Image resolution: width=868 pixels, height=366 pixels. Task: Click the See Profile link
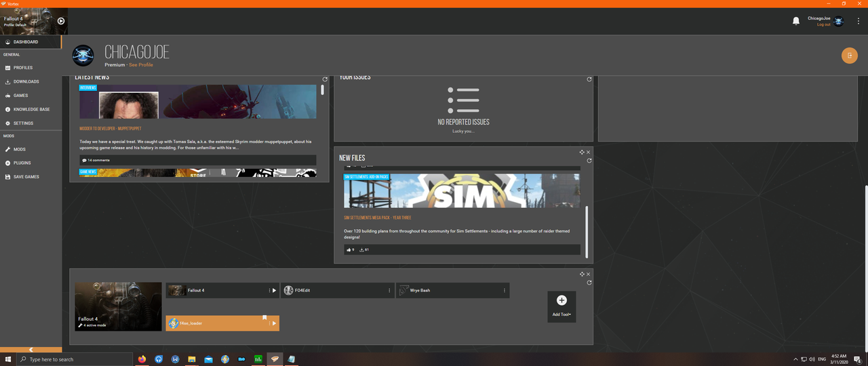(x=141, y=64)
